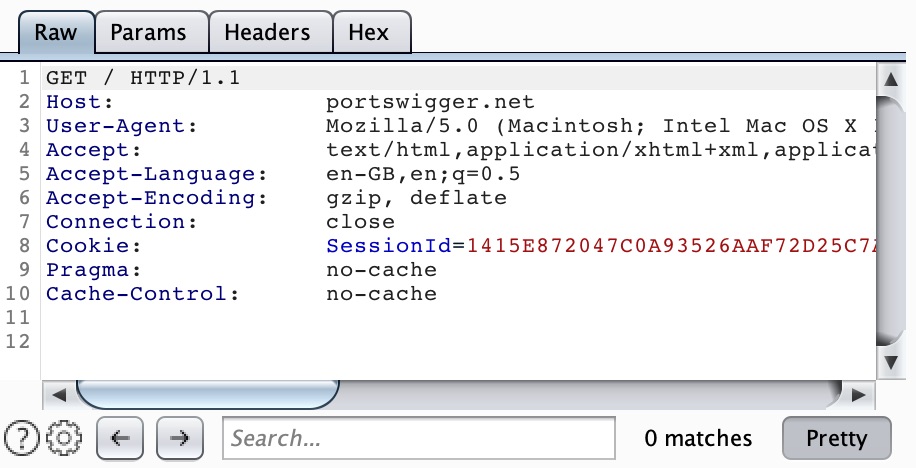Click the Connection: header name
916x468 pixels.
click(122, 222)
